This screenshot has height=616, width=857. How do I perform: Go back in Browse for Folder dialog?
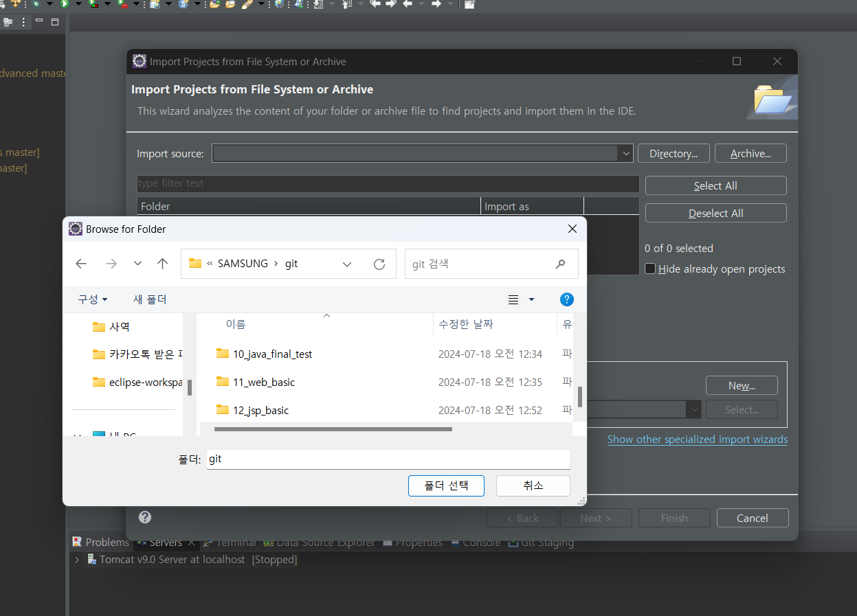(81, 264)
